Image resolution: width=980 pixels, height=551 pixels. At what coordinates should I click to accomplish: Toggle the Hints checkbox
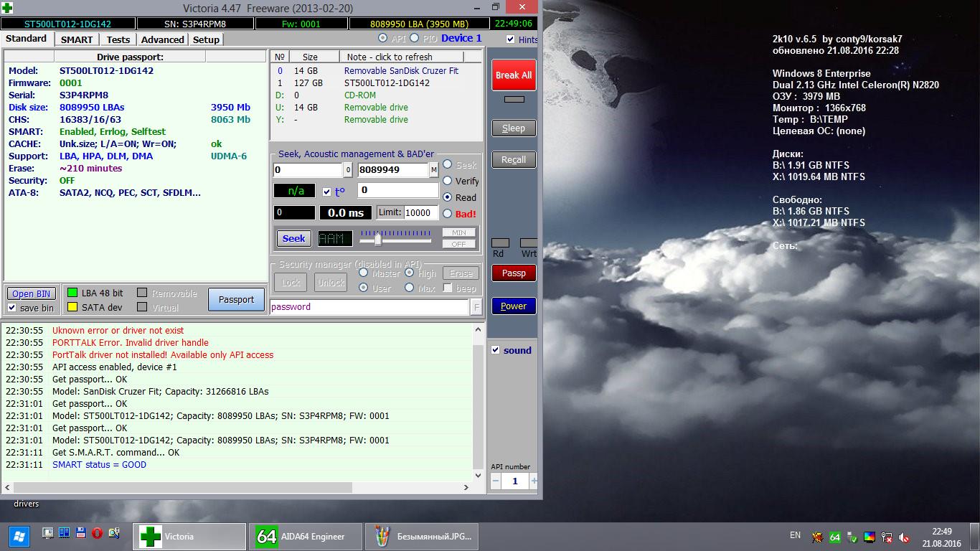511,39
